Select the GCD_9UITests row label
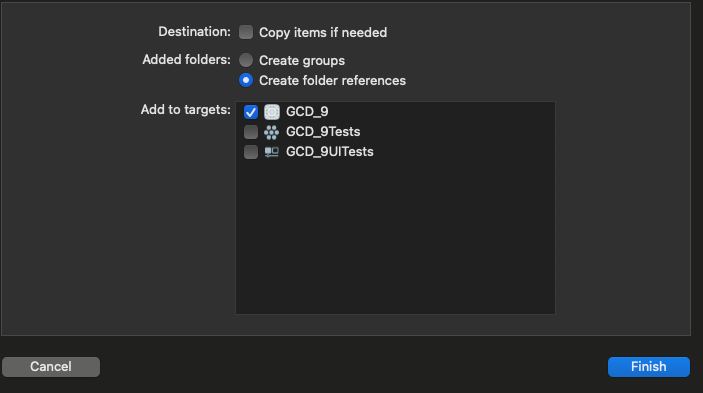This screenshot has height=393, width=703. pyautogui.click(x=330, y=152)
